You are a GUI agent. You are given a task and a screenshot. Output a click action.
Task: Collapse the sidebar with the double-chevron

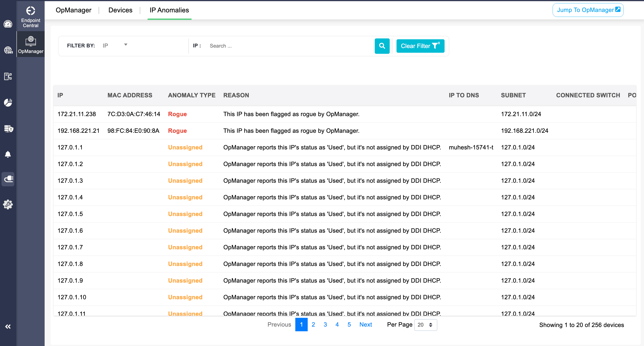8,326
